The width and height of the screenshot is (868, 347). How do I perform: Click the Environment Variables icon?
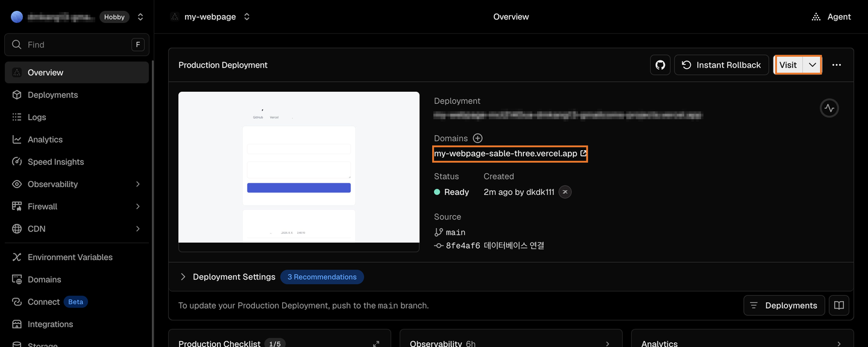17,257
